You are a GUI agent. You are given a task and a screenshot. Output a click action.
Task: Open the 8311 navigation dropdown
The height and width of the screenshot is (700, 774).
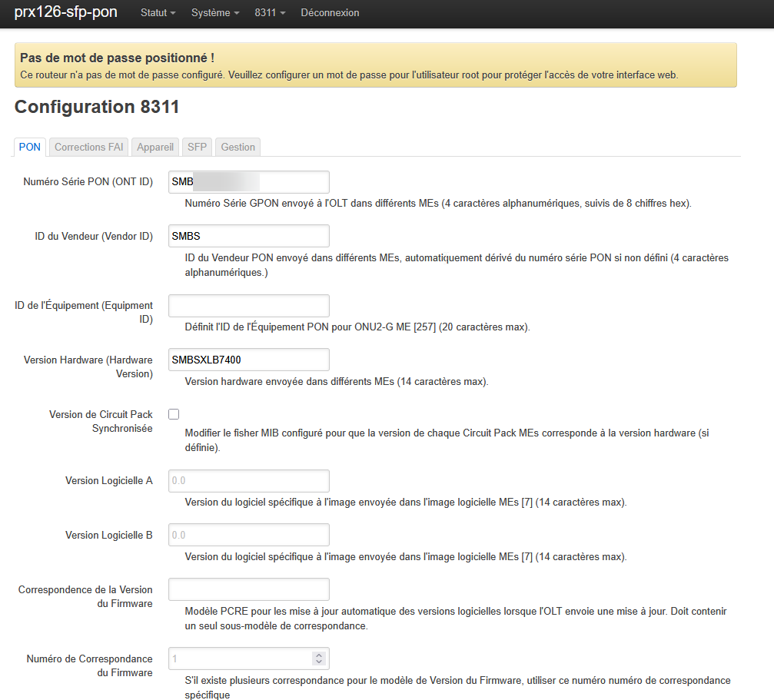[270, 13]
